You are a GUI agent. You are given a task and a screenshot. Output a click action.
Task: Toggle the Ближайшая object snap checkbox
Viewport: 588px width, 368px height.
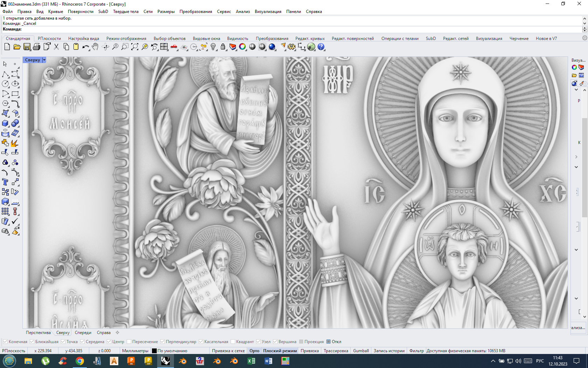point(32,342)
